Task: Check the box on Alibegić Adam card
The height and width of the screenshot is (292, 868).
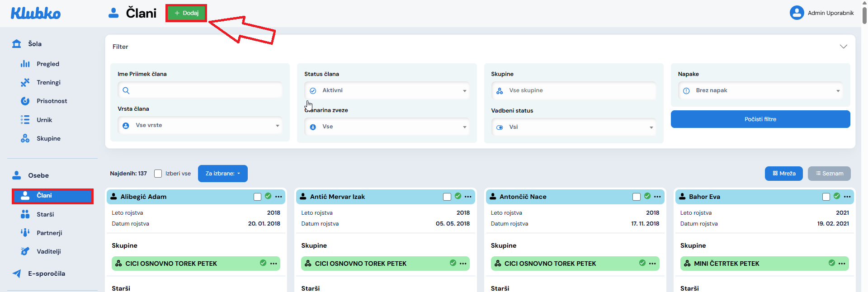Action: pos(257,197)
